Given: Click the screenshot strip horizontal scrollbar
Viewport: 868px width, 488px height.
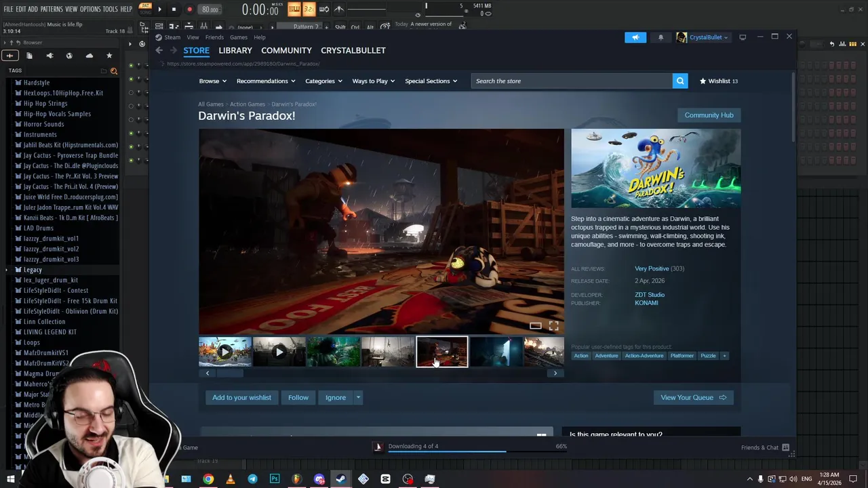Looking at the screenshot, I should click(229, 373).
